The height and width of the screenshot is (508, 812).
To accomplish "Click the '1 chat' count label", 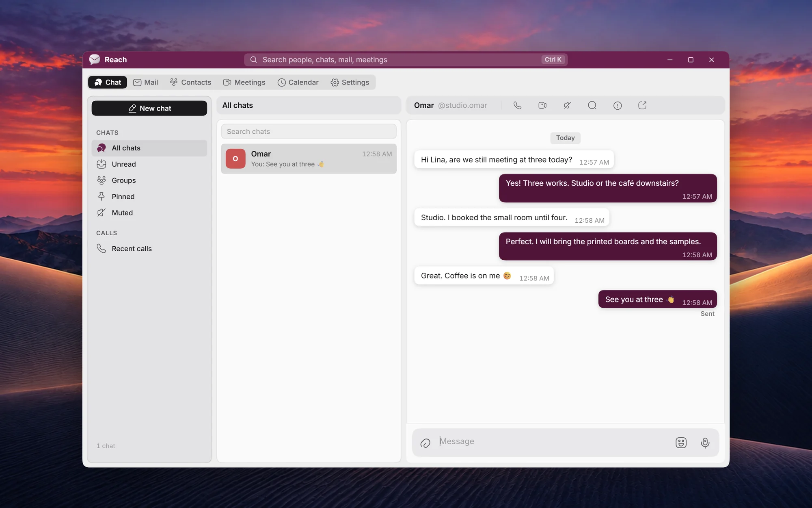I will (x=106, y=446).
